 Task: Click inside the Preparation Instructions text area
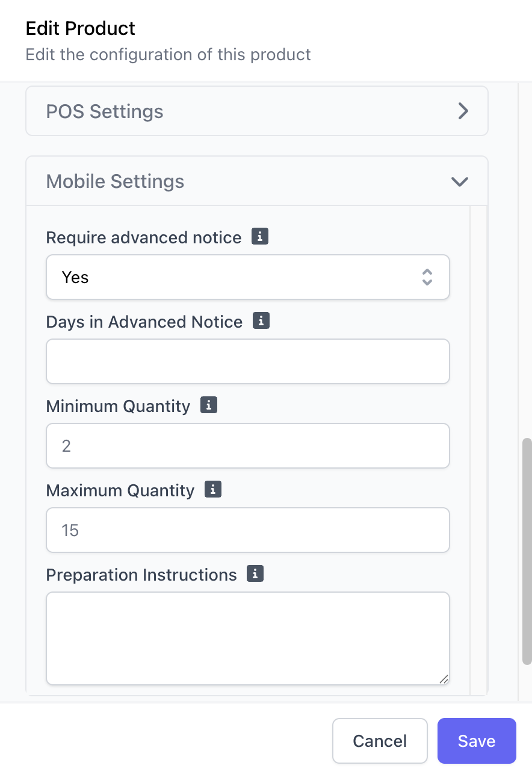[x=248, y=638]
